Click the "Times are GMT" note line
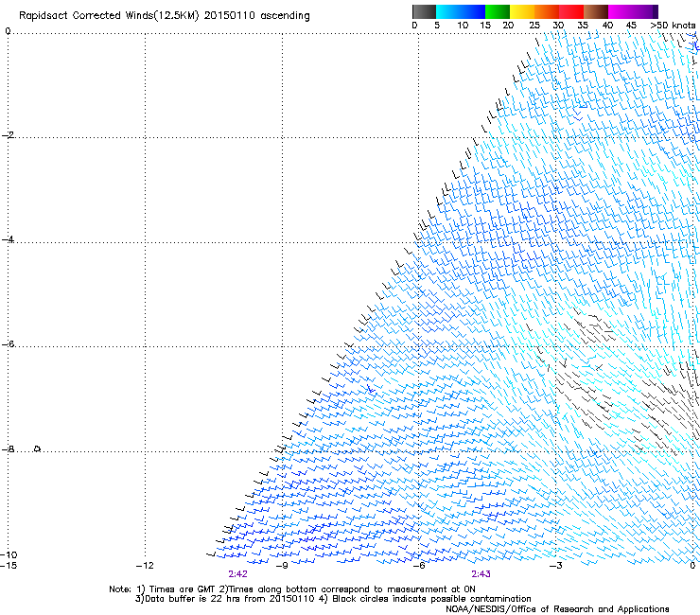This screenshot has height=615, width=700. click(x=292, y=589)
